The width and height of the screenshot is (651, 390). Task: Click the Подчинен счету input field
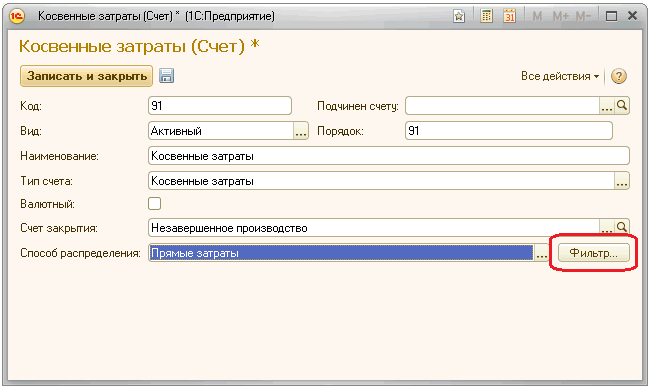point(502,106)
